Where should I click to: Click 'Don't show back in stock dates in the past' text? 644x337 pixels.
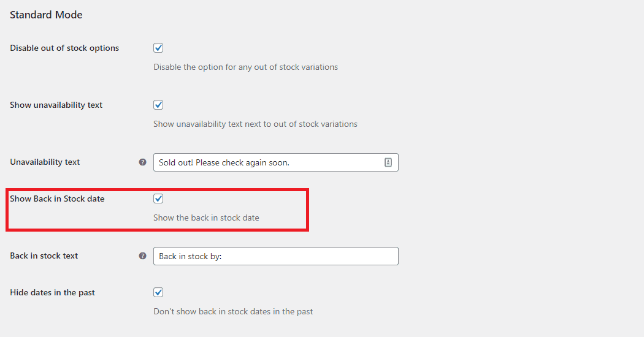pos(233,311)
